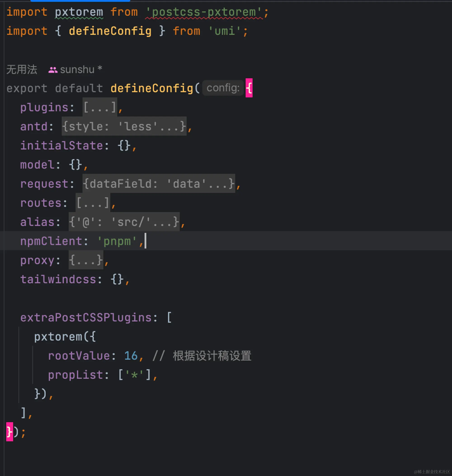The height and width of the screenshot is (476, 452).
Task: Click the model property key
Action: click(37, 164)
